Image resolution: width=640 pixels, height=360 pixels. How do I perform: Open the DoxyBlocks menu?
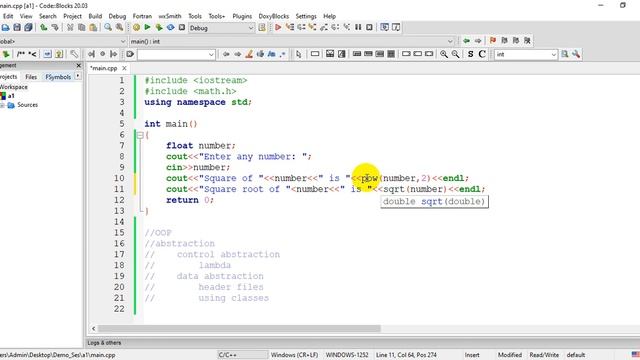point(273,16)
